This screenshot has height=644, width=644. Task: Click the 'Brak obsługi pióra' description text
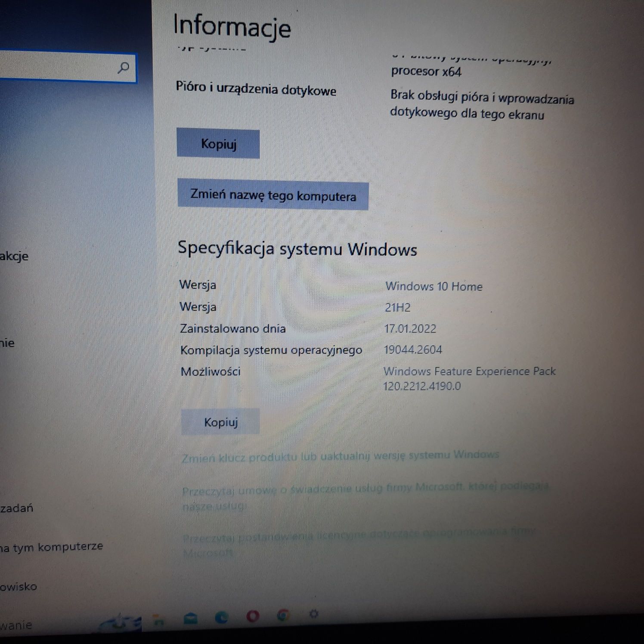482,105
